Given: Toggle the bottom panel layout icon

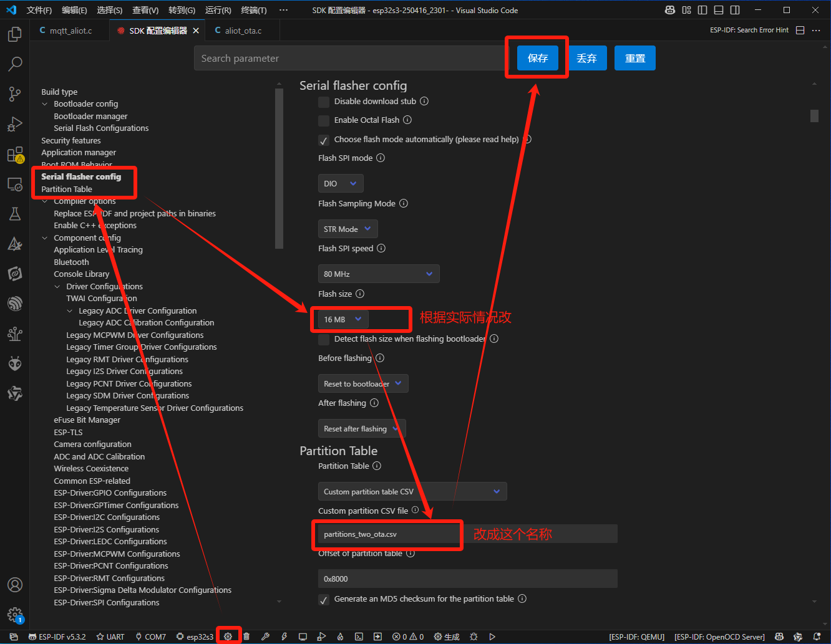Looking at the screenshot, I should [719, 10].
